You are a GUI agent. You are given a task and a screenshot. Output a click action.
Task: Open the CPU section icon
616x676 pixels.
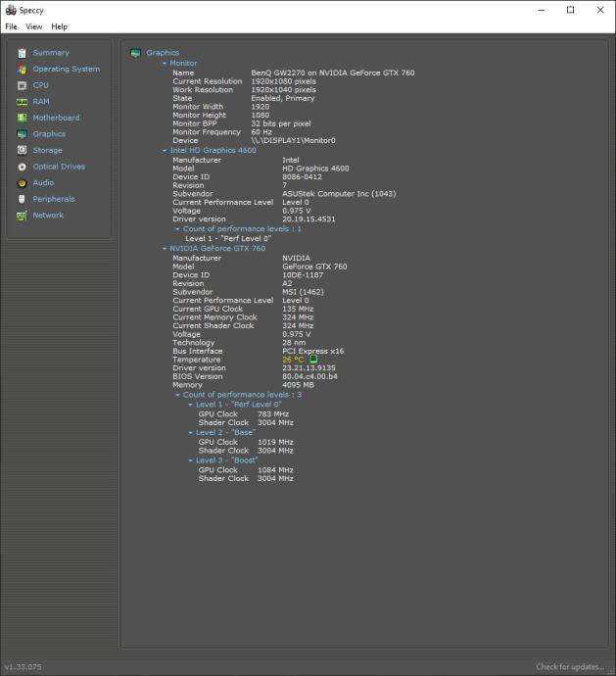click(22, 85)
